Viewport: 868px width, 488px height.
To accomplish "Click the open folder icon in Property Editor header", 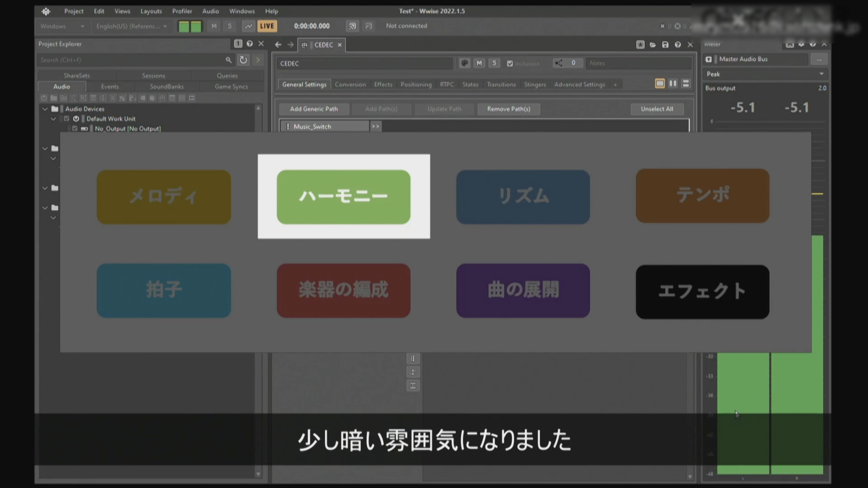I will pos(653,45).
